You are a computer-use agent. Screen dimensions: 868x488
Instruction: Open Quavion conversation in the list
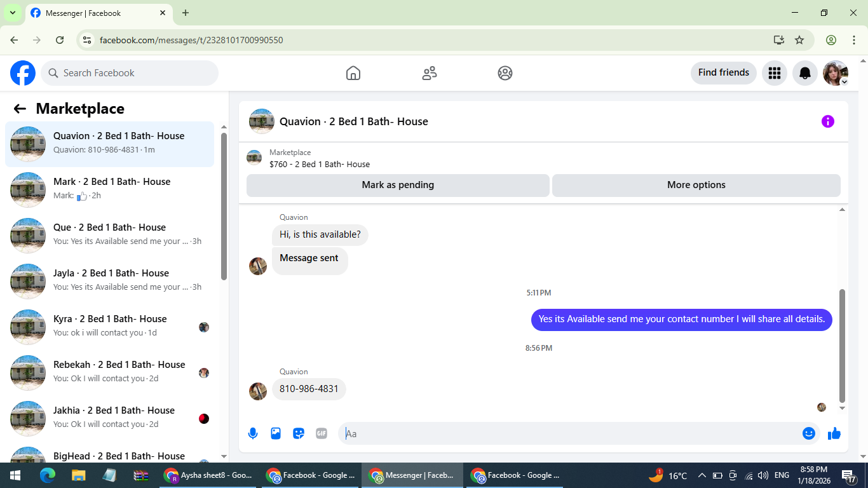(x=110, y=144)
